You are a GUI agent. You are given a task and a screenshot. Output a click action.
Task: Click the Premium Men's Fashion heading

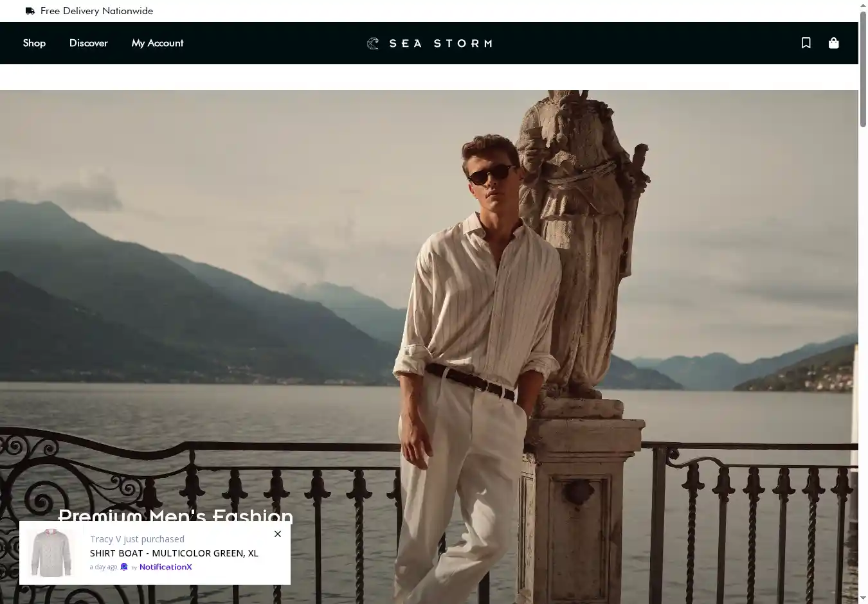[x=175, y=515]
